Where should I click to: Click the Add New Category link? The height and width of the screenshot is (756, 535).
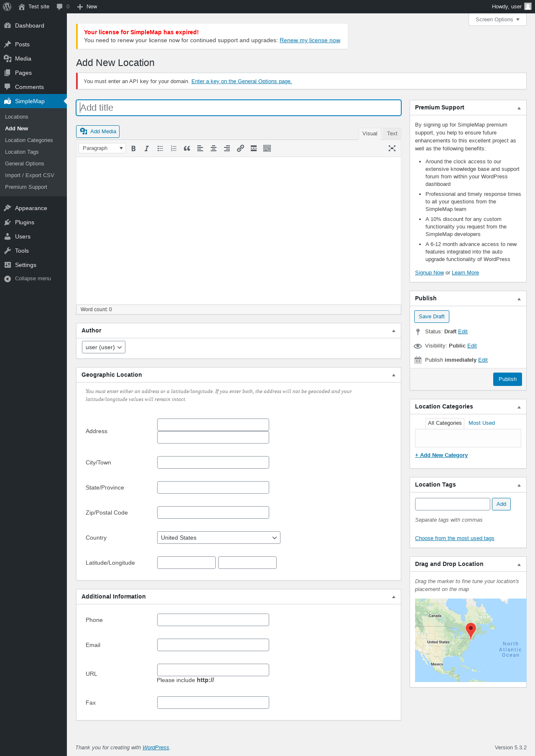coord(441,455)
